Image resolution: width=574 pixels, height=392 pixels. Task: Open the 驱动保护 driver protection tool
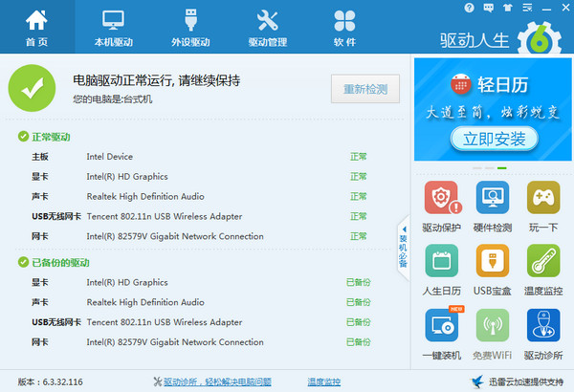pos(441,206)
